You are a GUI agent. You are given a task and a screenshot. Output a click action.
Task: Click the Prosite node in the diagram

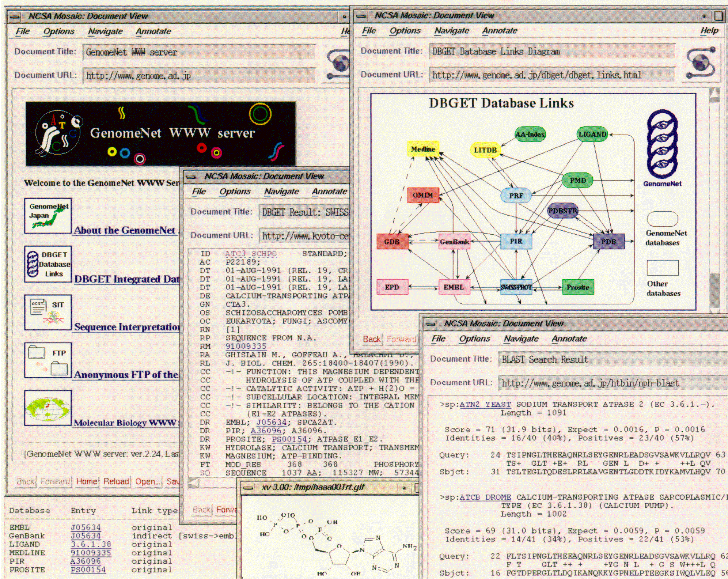tap(578, 287)
